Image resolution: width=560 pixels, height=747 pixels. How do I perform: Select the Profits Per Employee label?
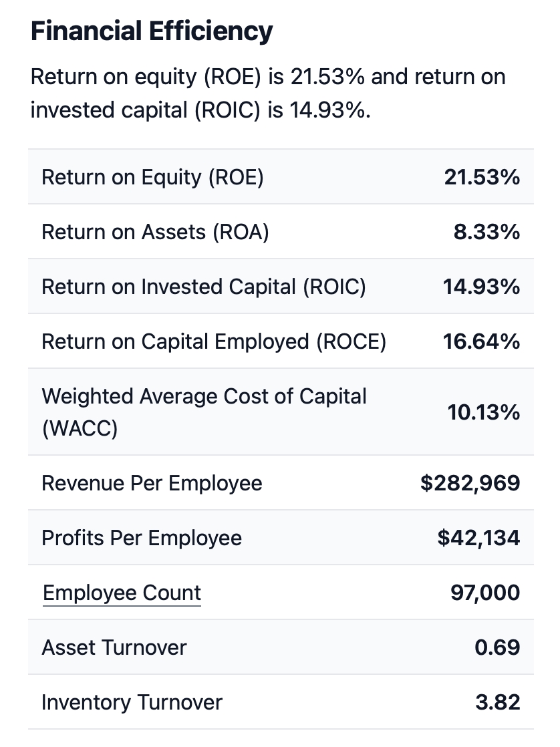[x=142, y=538]
